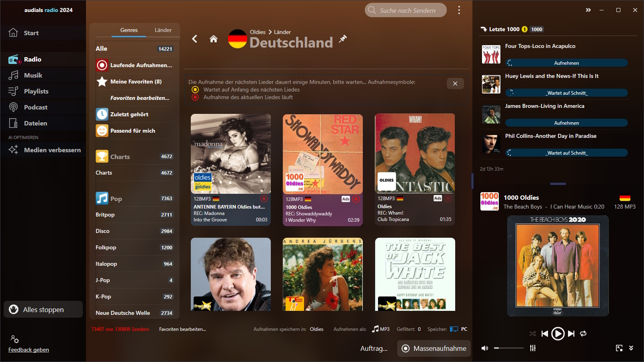Collapse right panel with double chevron
644x362 pixels.
coord(588,10)
